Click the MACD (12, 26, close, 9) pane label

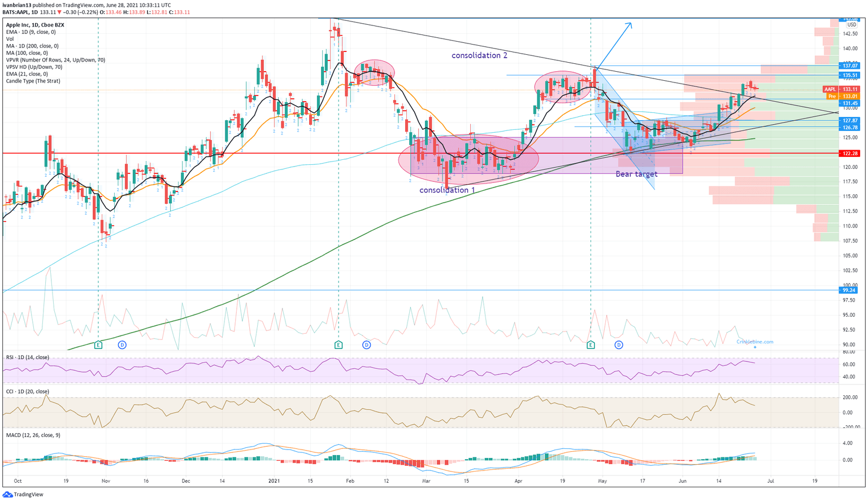coord(33,435)
